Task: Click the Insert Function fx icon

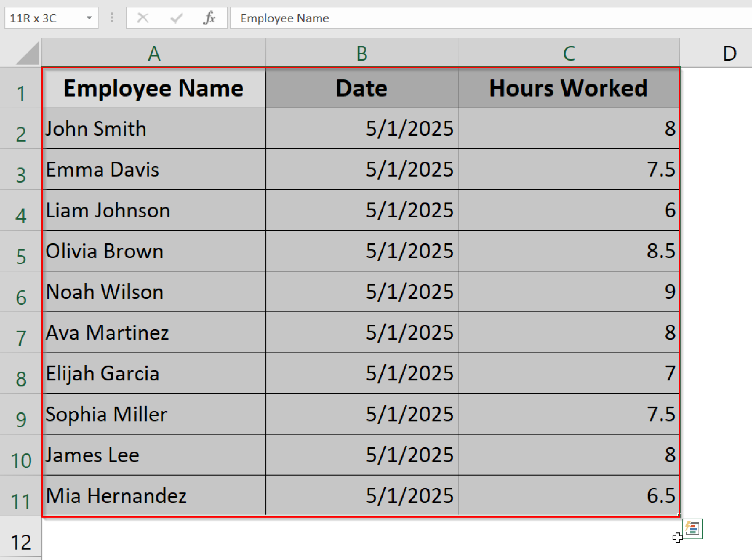Action: tap(209, 18)
